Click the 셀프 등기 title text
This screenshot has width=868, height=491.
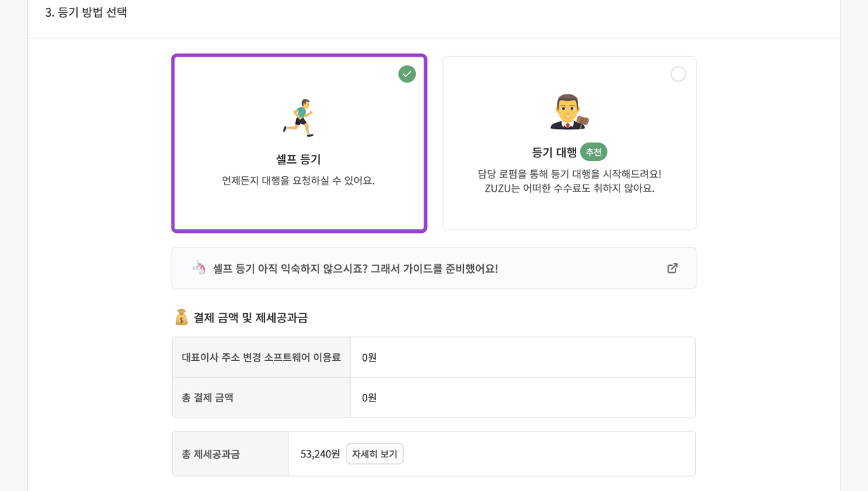[298, 159]
